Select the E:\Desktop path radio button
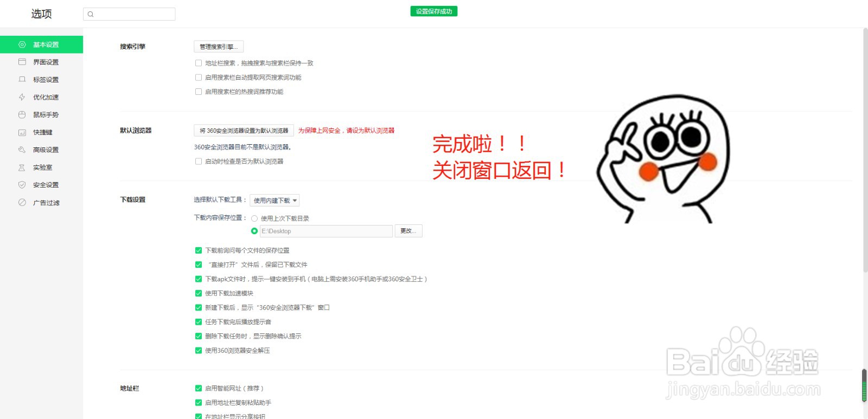This screenshot has height=419, width=868. click(x=254, y=231)
